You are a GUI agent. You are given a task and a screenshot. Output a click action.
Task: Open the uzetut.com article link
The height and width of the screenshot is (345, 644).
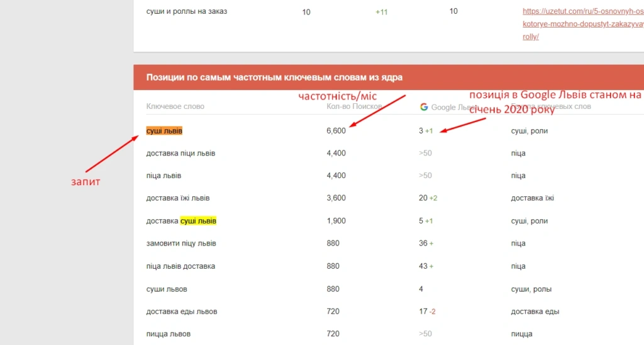(583, 24)
